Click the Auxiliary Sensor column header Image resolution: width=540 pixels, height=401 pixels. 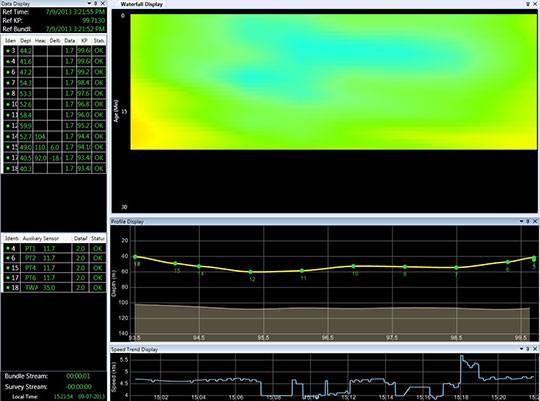pos(41,238)
